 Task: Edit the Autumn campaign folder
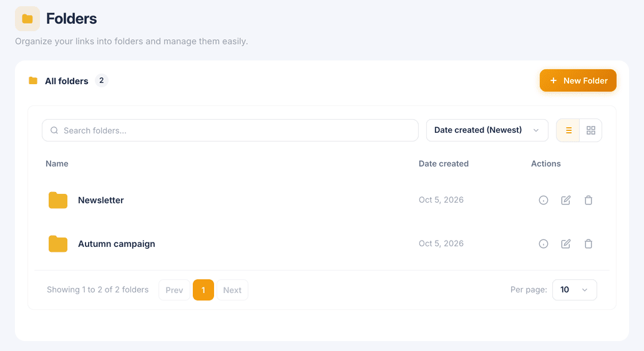pos(566,244)
